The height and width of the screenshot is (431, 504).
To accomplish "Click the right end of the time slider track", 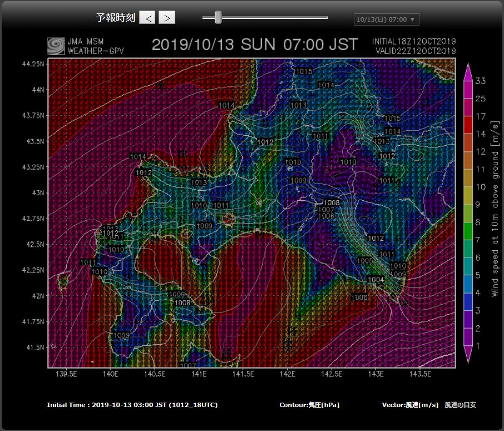I will [x=326, y=18].
